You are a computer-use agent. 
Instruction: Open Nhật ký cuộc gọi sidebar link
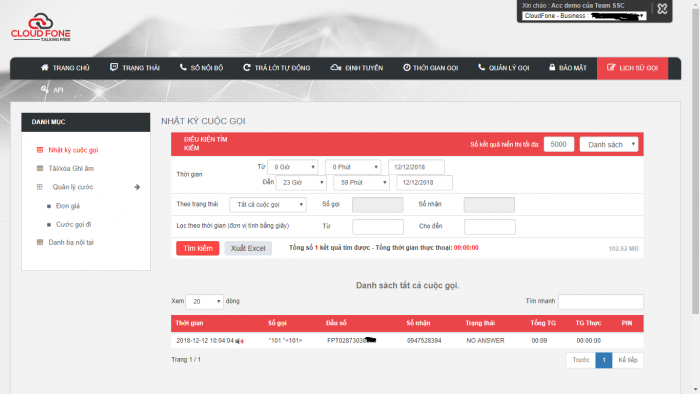(x=73, y=150)
